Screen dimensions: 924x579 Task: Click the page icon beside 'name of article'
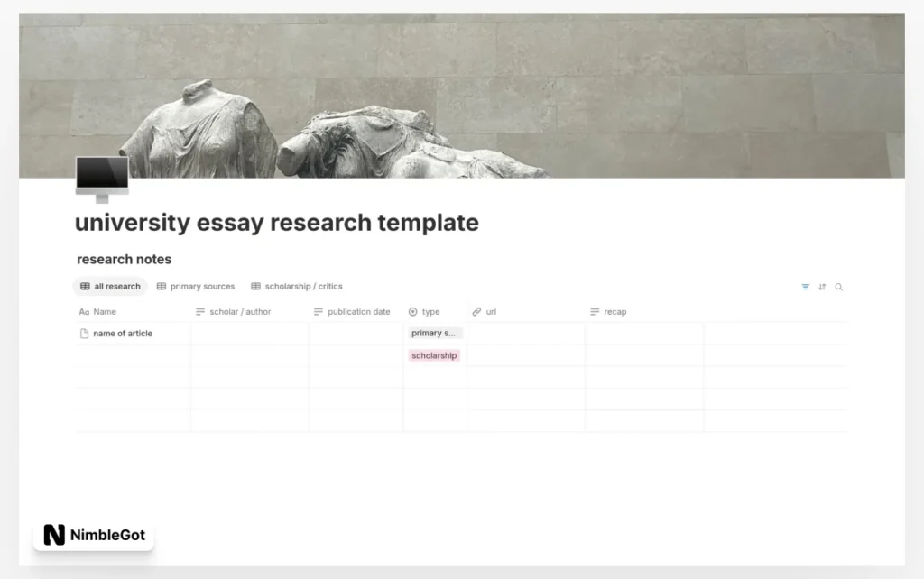click(x=84, y=334)
